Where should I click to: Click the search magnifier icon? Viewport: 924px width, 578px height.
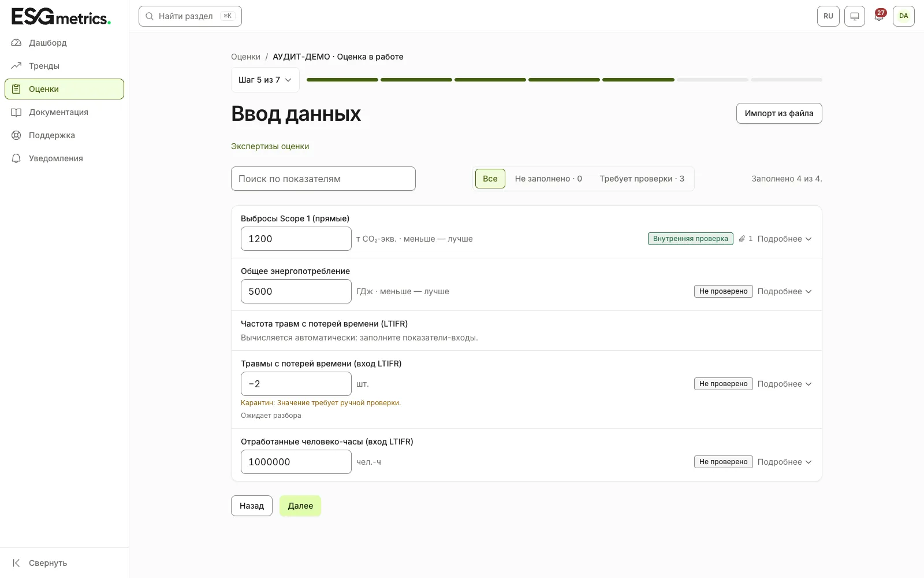pos(150,16)
